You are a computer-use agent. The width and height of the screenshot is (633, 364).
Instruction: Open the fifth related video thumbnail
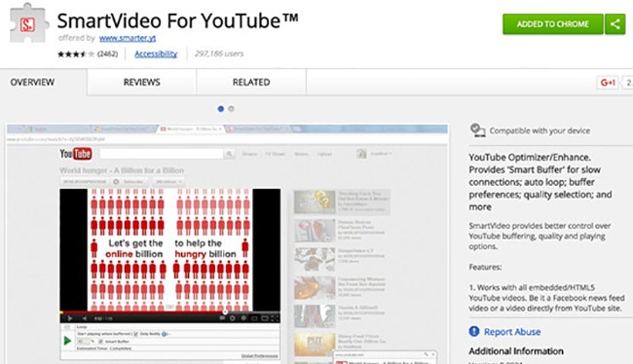coord(315,316)
